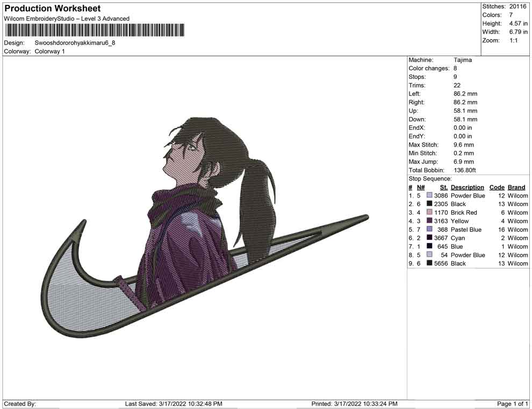
Task: Click the Max Stitch value '9.6 mm'
Action: pos(463,145)
